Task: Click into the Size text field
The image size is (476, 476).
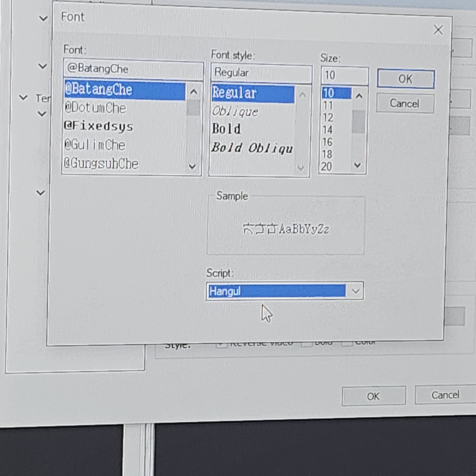Action: pyautogui.click(x=344, y=75)
